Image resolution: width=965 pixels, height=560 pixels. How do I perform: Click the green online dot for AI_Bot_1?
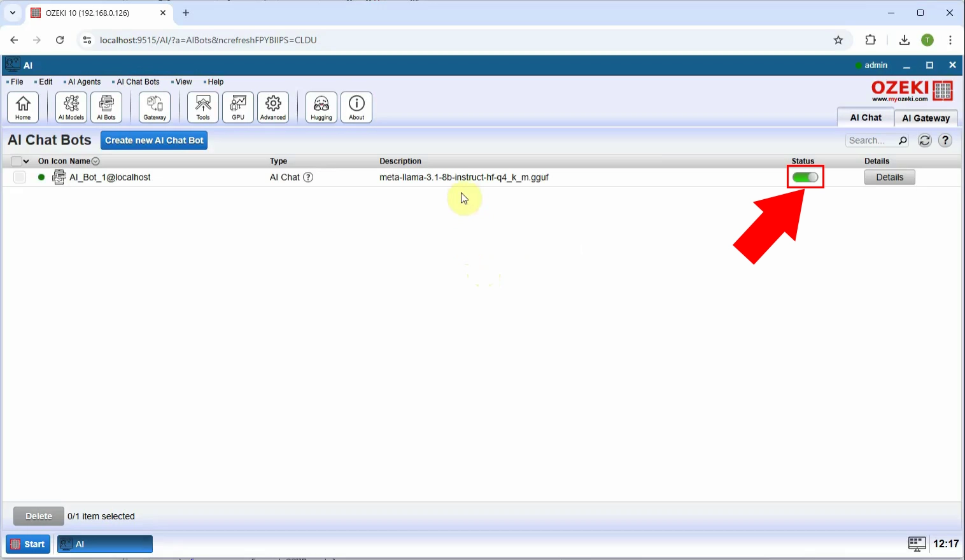[41, 177]
